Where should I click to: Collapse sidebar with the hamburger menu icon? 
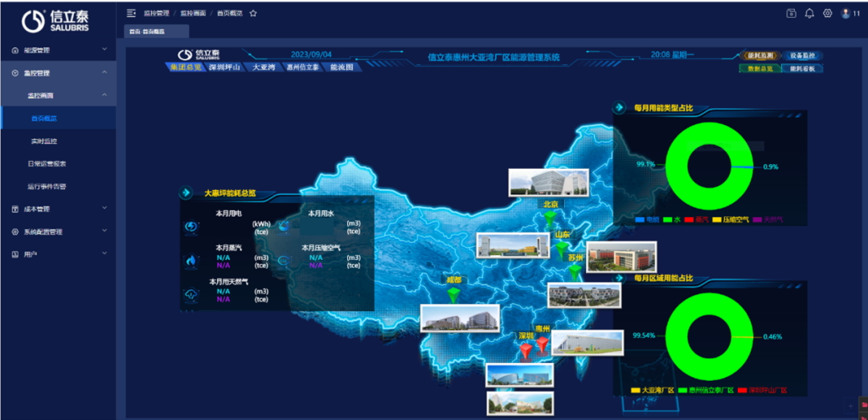point(132,13)
